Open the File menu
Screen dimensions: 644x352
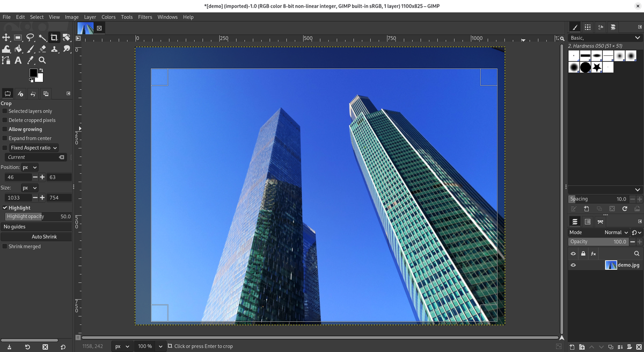tap(6, 17)
